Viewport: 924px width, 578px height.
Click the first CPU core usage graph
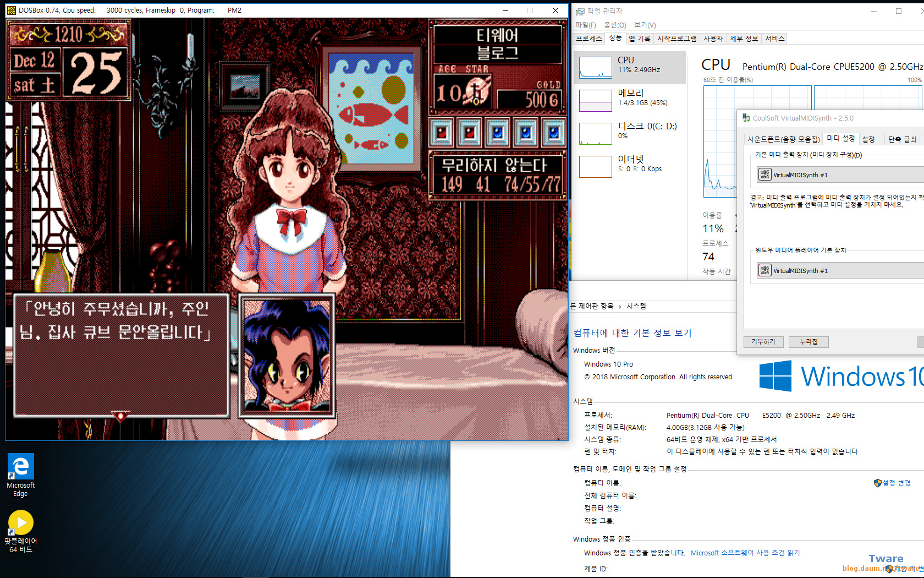pos(757,141)
